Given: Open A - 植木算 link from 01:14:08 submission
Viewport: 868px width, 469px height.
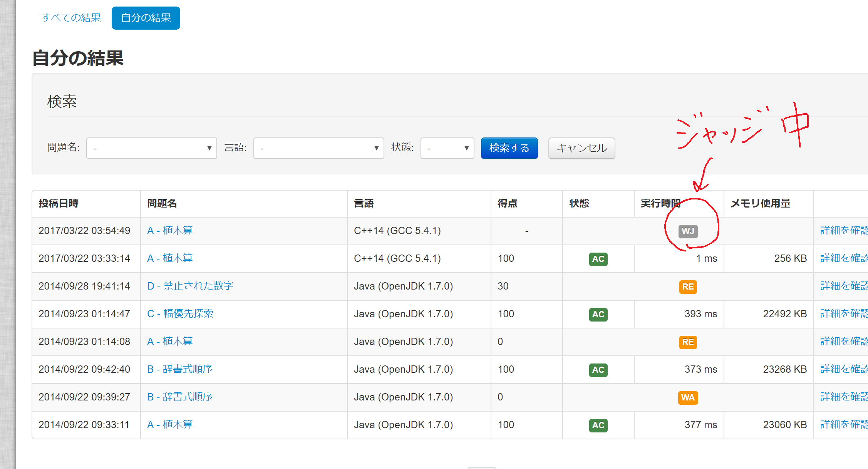Looking at the screenshot, I should click(170, 342).
